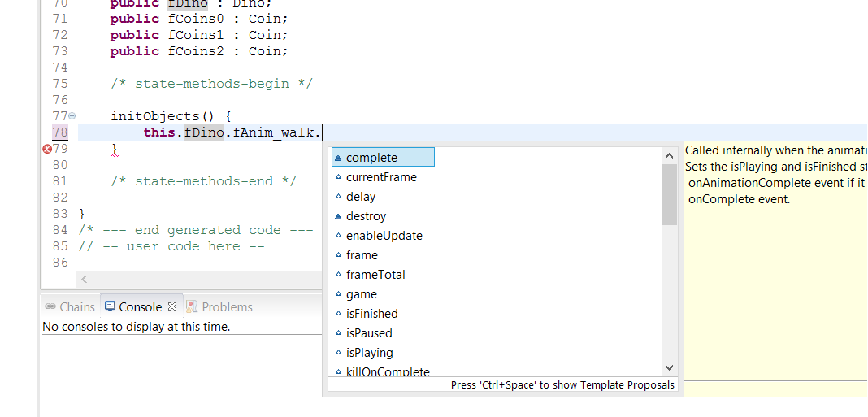Screen dimensions: 868x417
Task: Click the 'fCoins1 : Coin;' declaration
Action: 228,35
